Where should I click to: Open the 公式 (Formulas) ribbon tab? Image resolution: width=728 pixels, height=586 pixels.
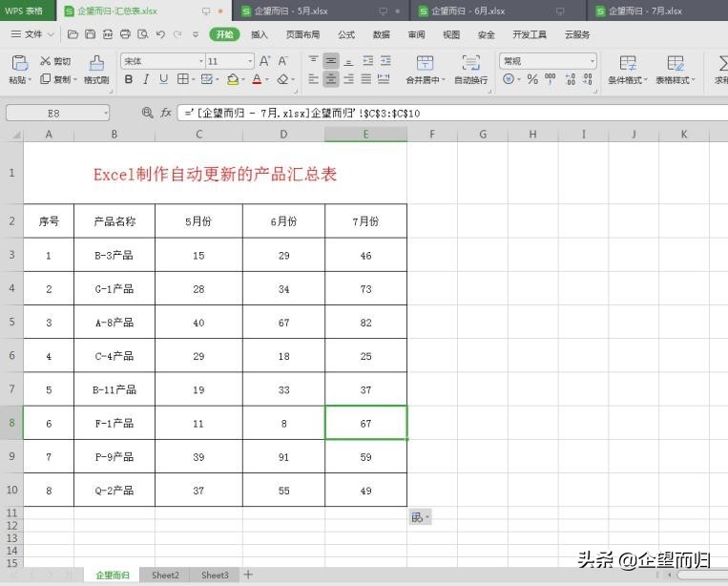[x=346, y=34]
